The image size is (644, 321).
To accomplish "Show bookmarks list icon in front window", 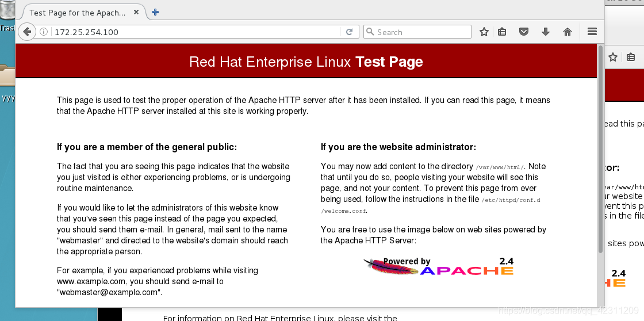I will click(x=502, y=32).
